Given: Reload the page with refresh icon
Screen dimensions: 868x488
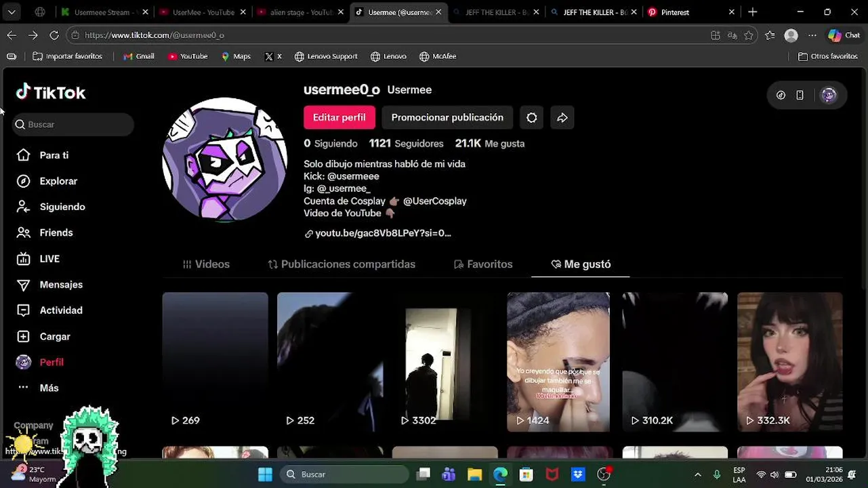Looking at the screenshot, I should 54,35.
